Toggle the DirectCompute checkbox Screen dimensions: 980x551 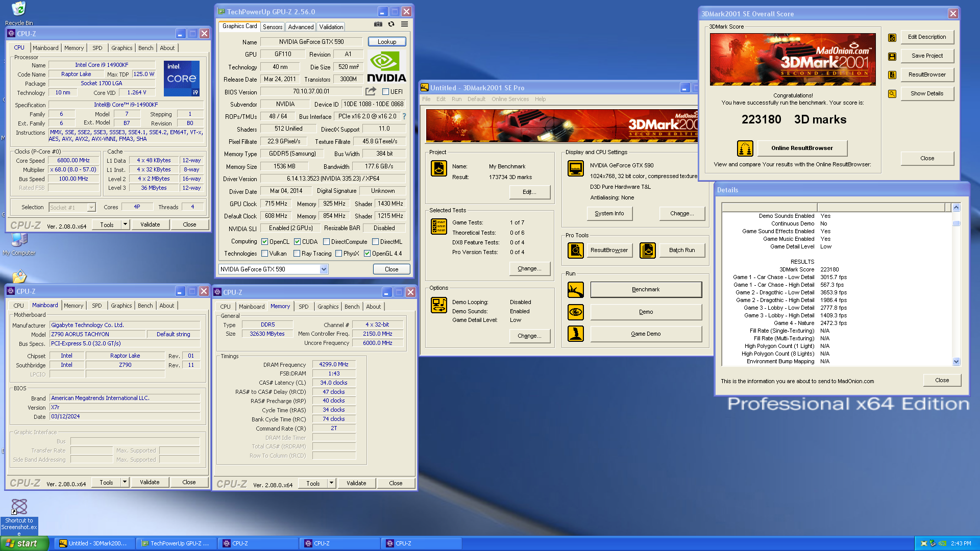tap(326, 242)
